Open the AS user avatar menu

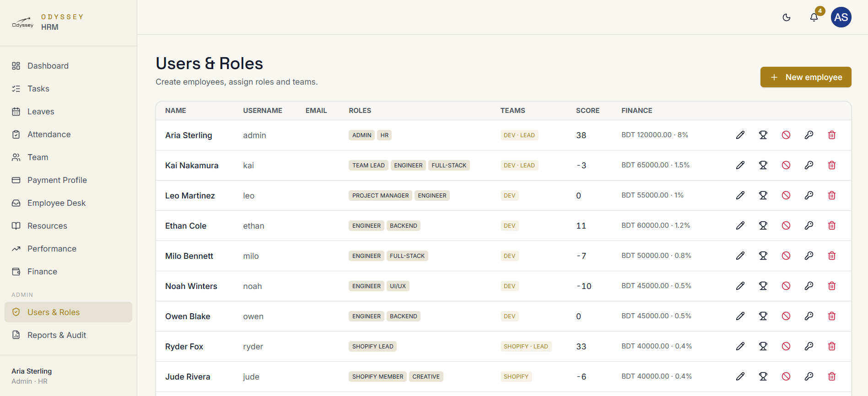click(841, 17)
